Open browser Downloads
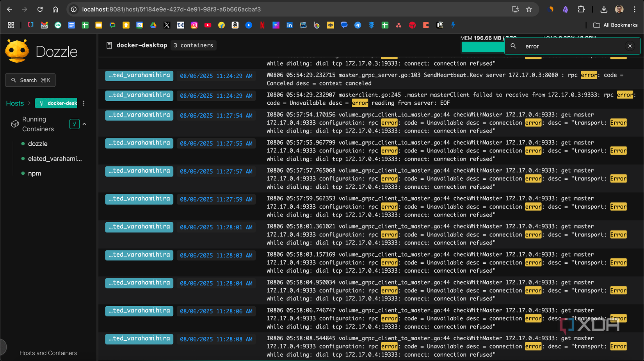This screenshot has height=361, width=644. click(x=604, y=9)
